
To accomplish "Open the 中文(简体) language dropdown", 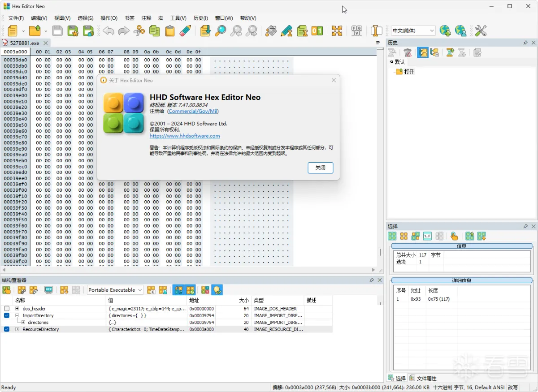I will (413, 30).
